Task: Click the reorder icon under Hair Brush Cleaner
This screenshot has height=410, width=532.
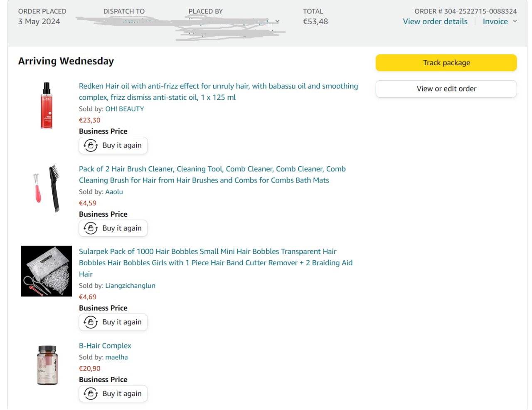Action: tap(91, 228)
